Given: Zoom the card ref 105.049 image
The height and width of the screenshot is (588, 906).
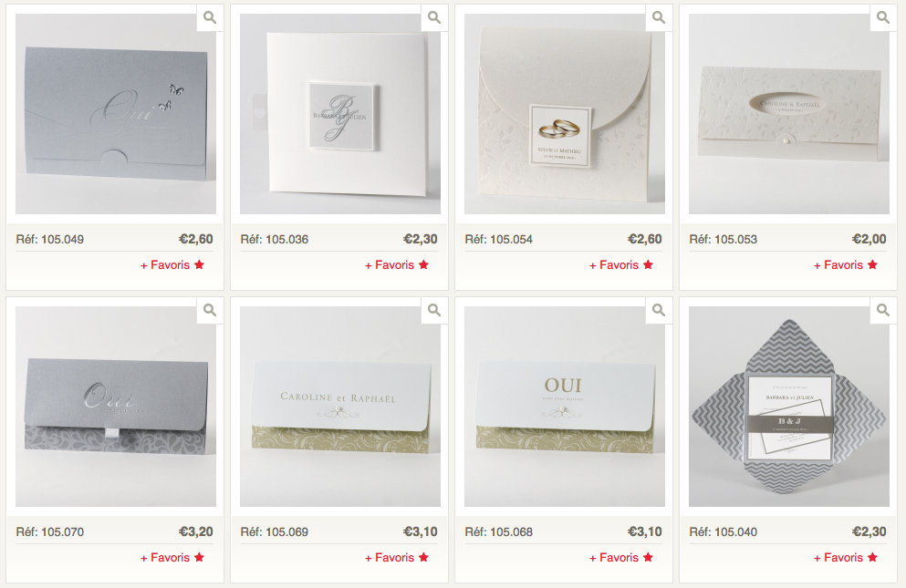Looking at the screenshot, I should click(x=210, y=17).
